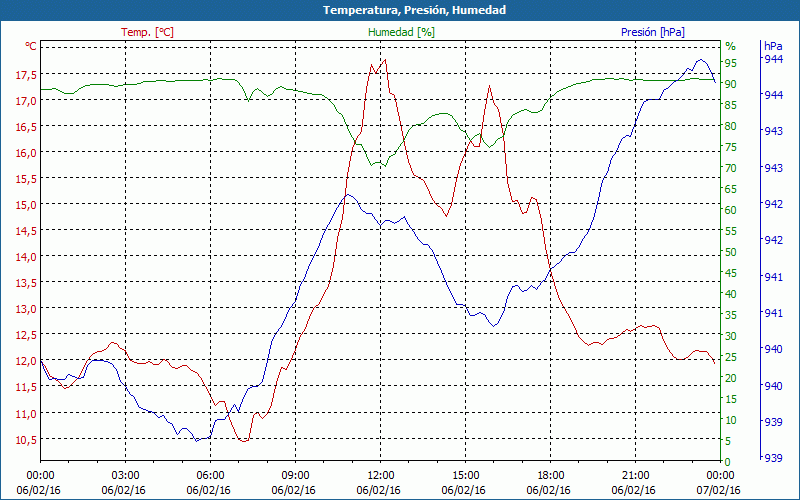800x500 pixels.
Task: Select the blue 'Presión [hPa]' legend label
Action: [x=653, y=32]
